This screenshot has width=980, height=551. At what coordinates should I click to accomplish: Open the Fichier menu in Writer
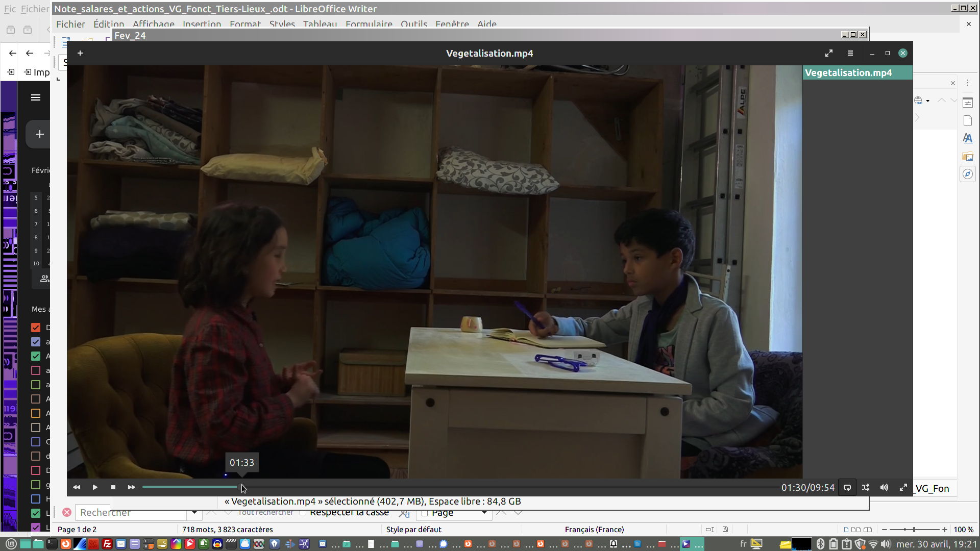[70, 24]
